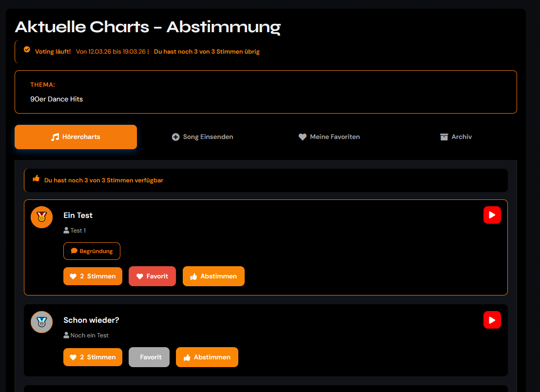Image resolution: width=540 pixels, height=392 pixels.
Task: Expand vote details for Schon wieder?
Action: pyautogui.click(x=93, y=357)
